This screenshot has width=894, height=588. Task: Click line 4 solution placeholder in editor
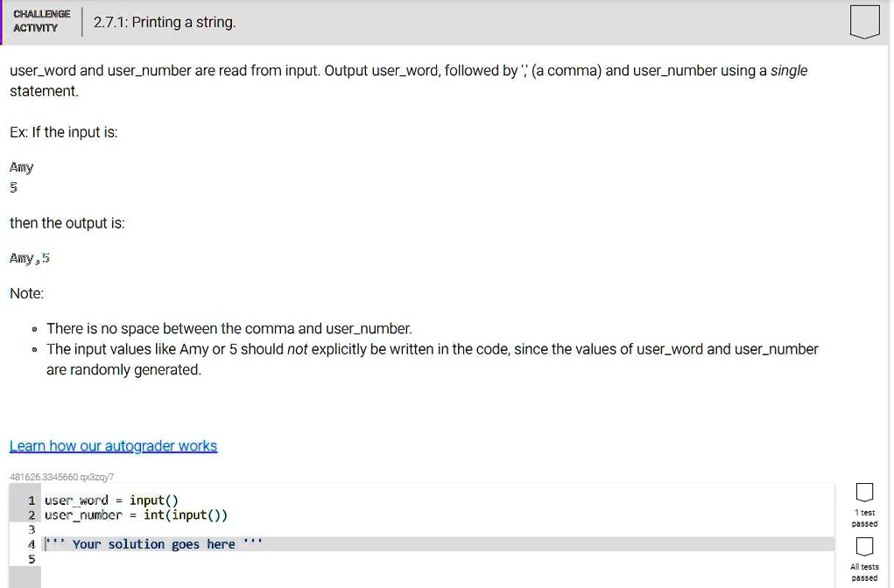click(x=154, y=544)
